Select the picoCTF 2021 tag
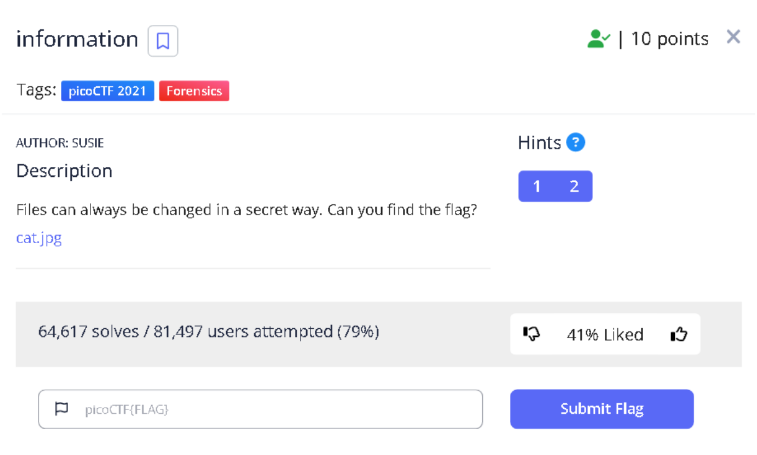The image size is (757, 455). click(x=108, y=91)
